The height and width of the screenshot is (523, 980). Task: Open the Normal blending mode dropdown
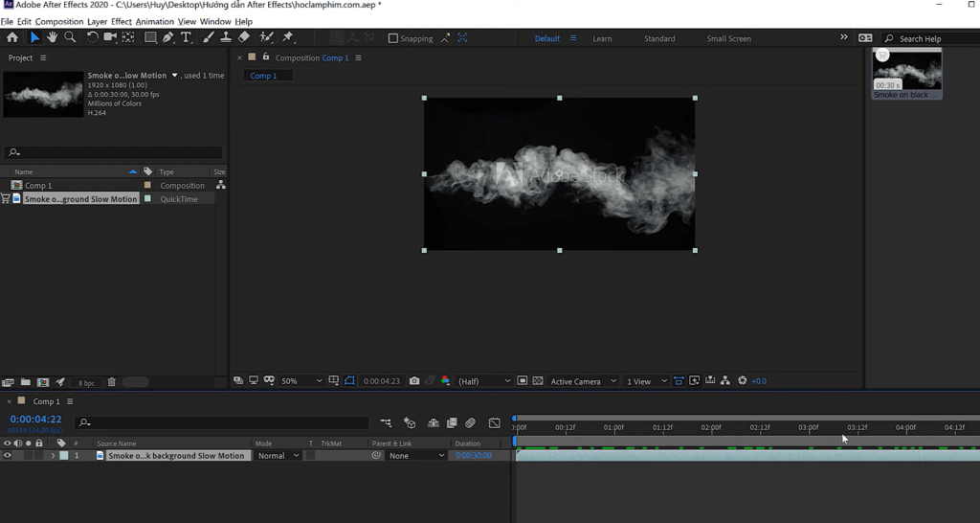coord(278,455)
